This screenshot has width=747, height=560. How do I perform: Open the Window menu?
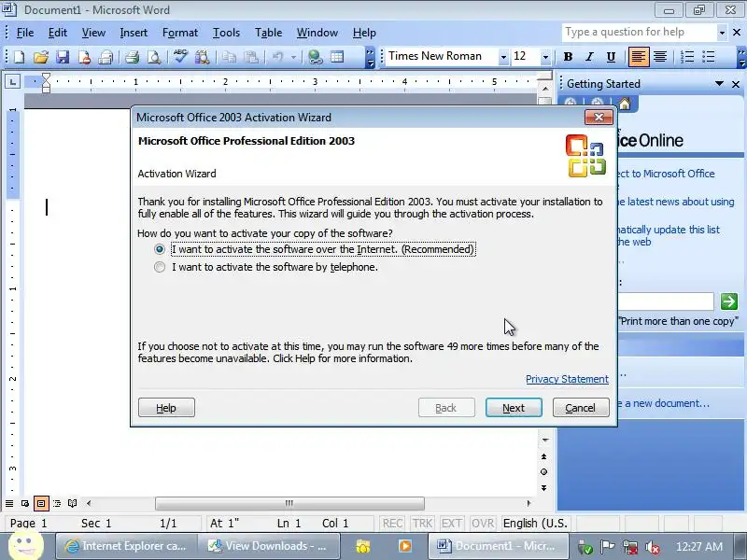(x=317, y=33)
